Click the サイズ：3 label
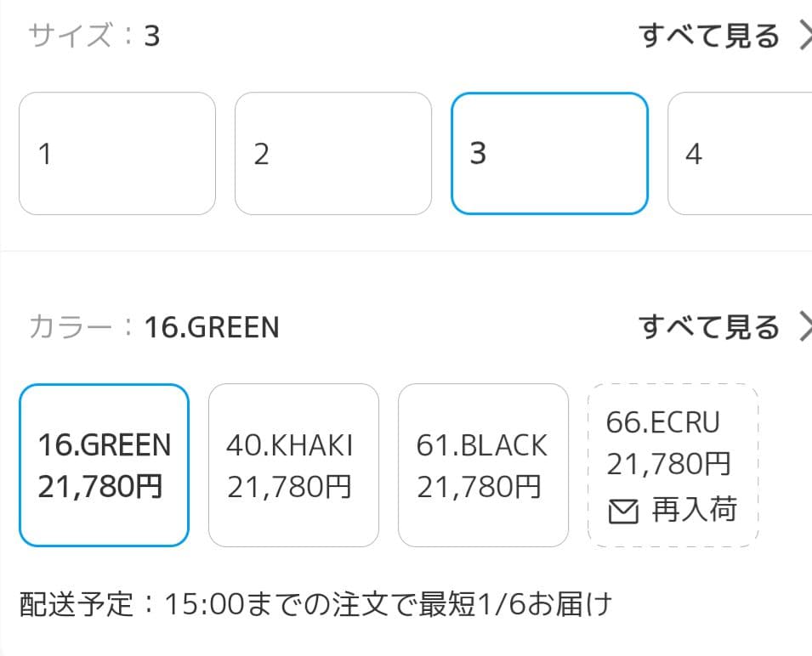Image resolution: width=812 pixels, height=656 pixels. 94,37
